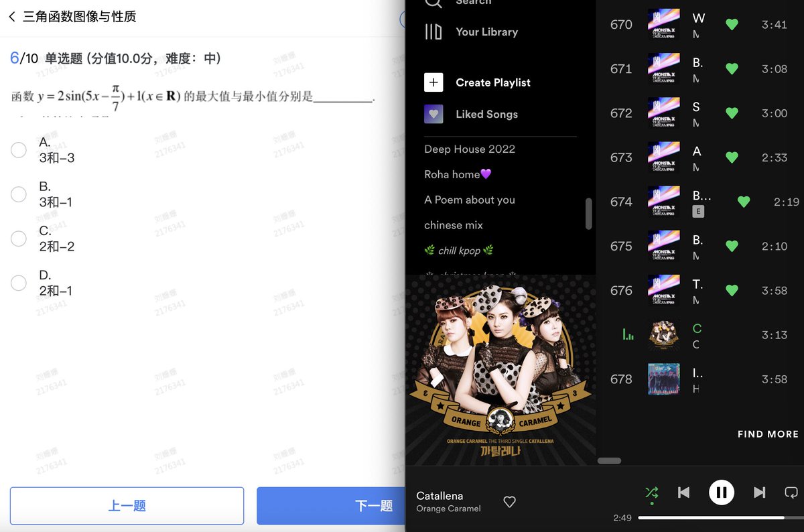Click the 下一题 next question button

click(331, 506)
